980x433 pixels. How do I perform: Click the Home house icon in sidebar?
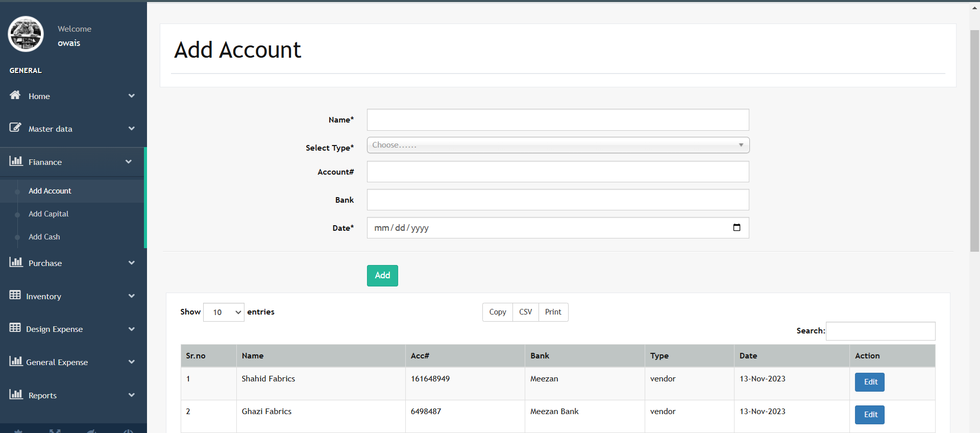point(15,95)
